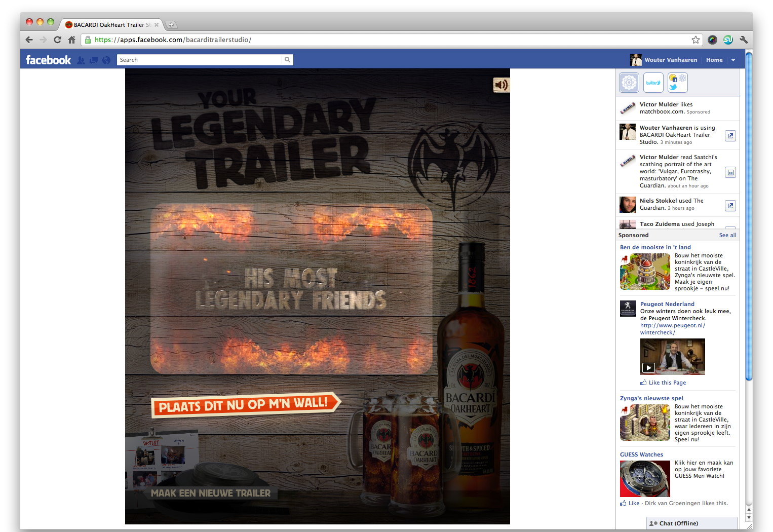This screenshot has height=532, width=773.
Task: Open Facebook messages icon
Action: pyautogui.click(x=94, y=60)
